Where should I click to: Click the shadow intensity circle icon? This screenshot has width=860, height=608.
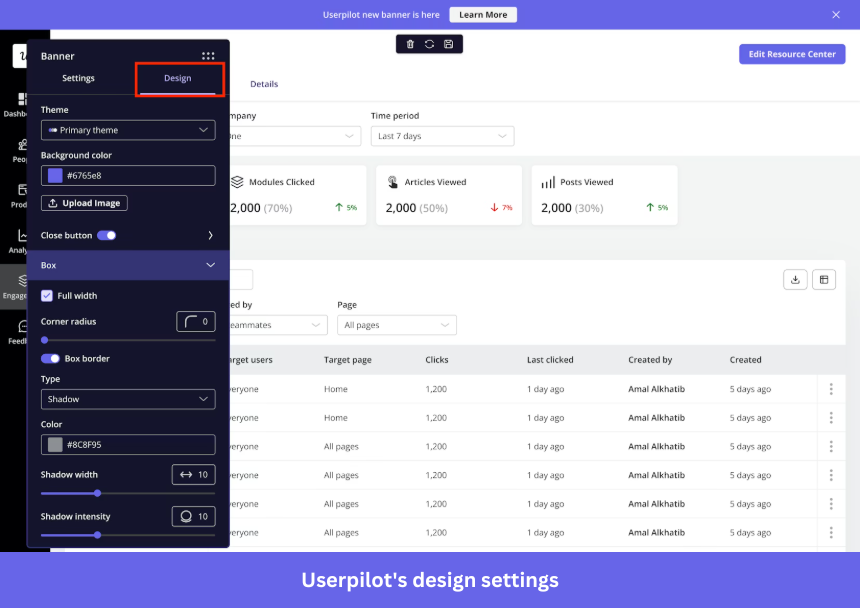coord(186,516)
